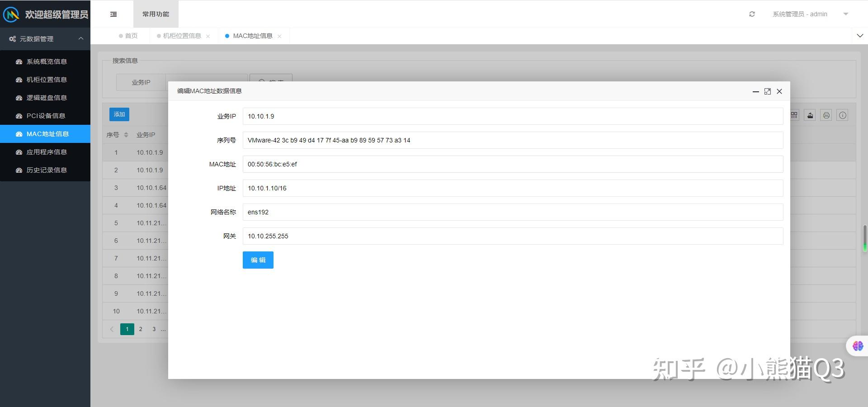The image size is (868, 407).
Task: Open 逻辑磁盘信息 in the sidebar
Action: pos(45,98)
